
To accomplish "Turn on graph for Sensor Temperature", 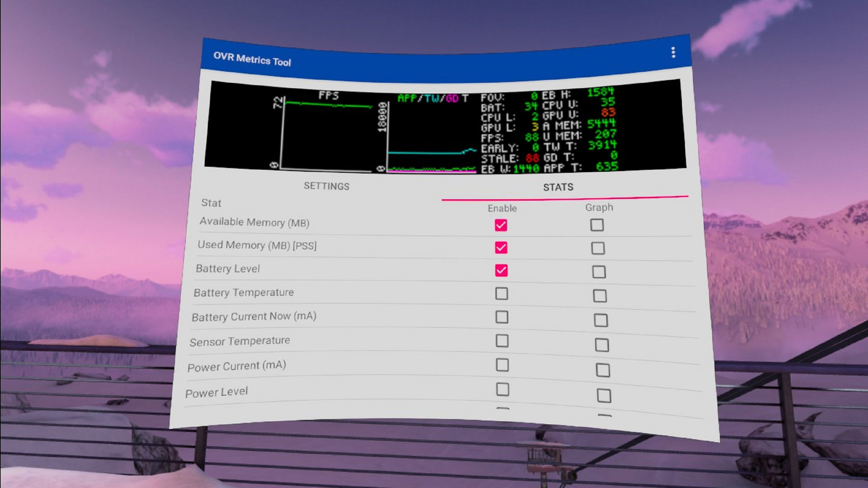I will click(601, 345).
